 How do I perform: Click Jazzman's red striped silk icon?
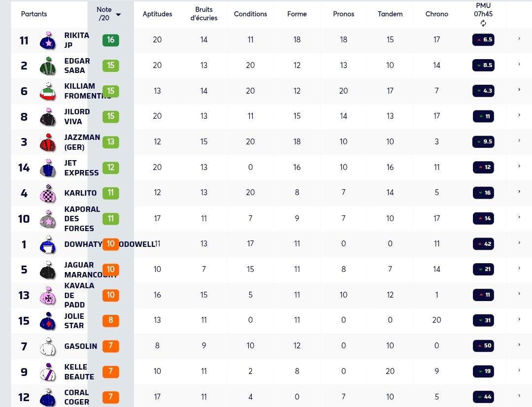coord(48,142)
